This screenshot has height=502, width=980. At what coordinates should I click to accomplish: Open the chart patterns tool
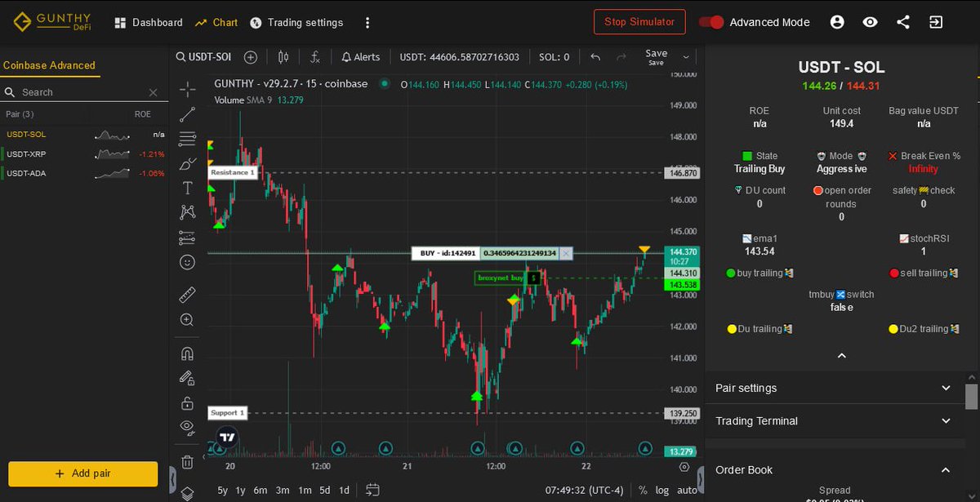point(187,212)
